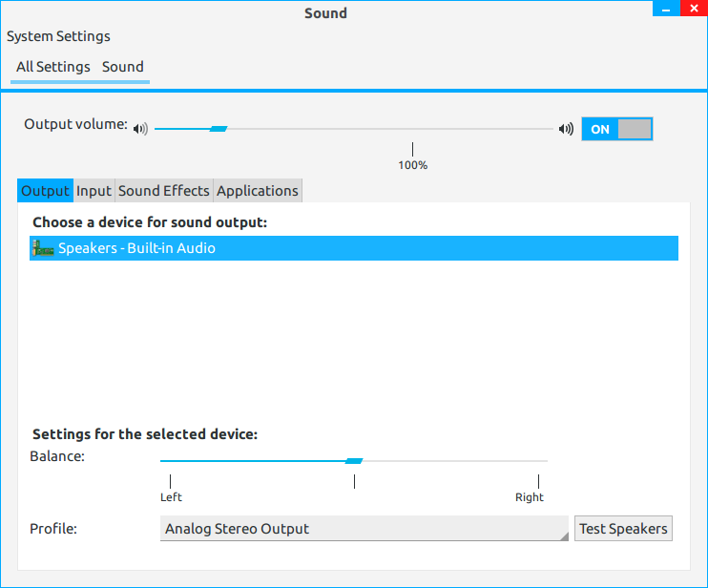Viewport: 708px width, 588px height.
Task: Open the Sound Effects tab
Action: pyautogui.click(x=163, y=191)
